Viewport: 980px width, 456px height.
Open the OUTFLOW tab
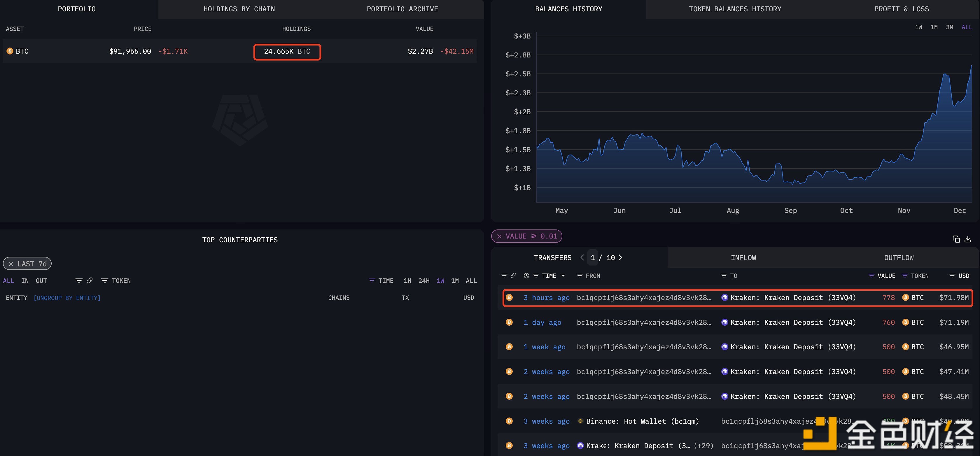(x=899, y=257)
